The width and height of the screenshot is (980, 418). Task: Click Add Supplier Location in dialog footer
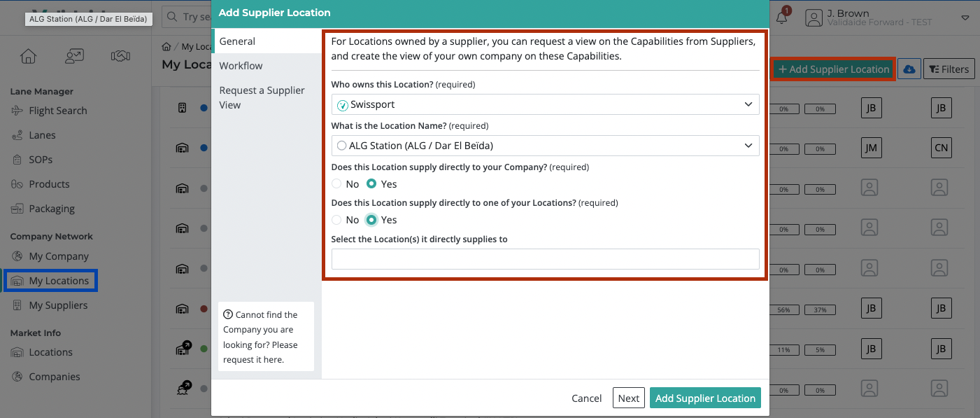tap(705, 398)
